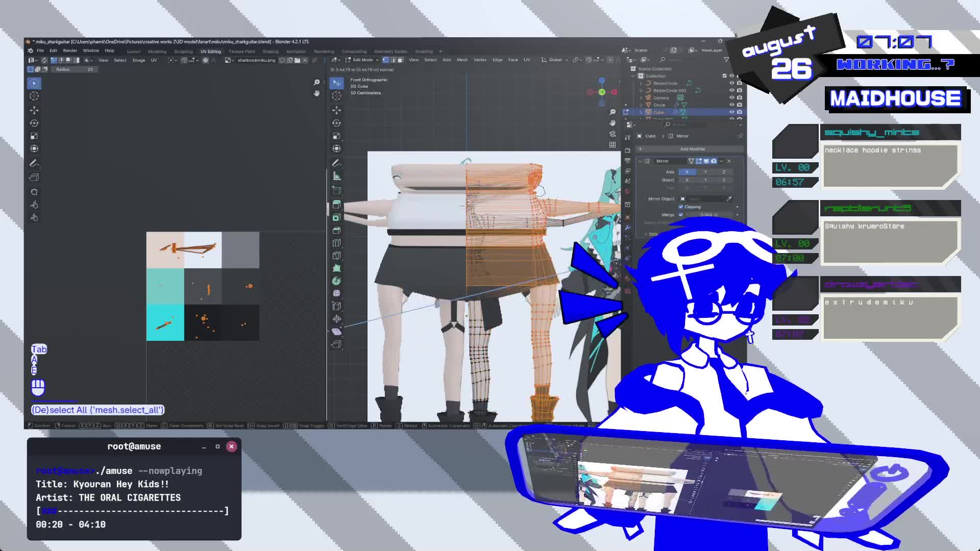
Task: Open the UV editor type dropdown
Action: [x=33, y=60]
